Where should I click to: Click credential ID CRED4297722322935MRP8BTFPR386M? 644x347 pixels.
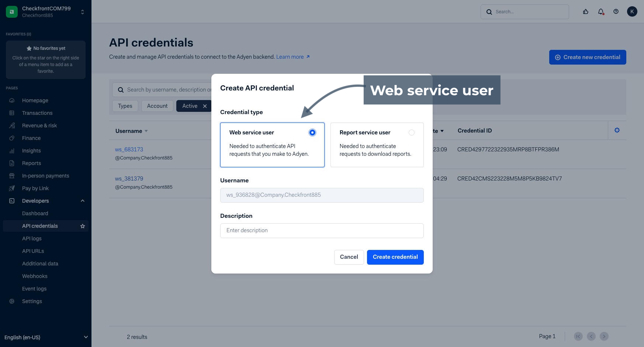[x=508, y=150]
